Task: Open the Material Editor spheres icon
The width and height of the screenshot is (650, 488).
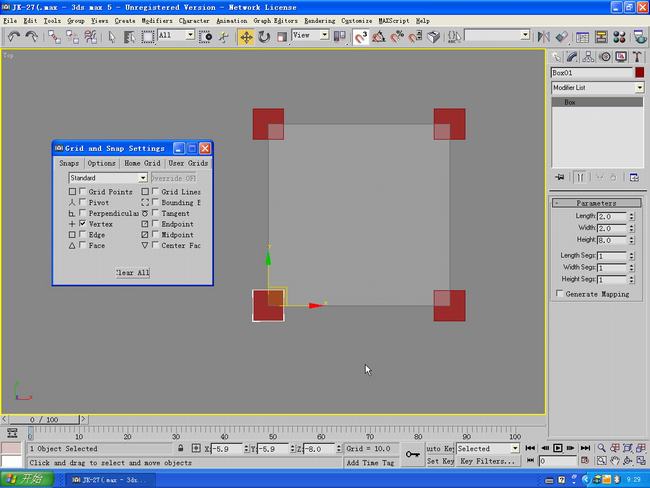Action: (619, 37)
